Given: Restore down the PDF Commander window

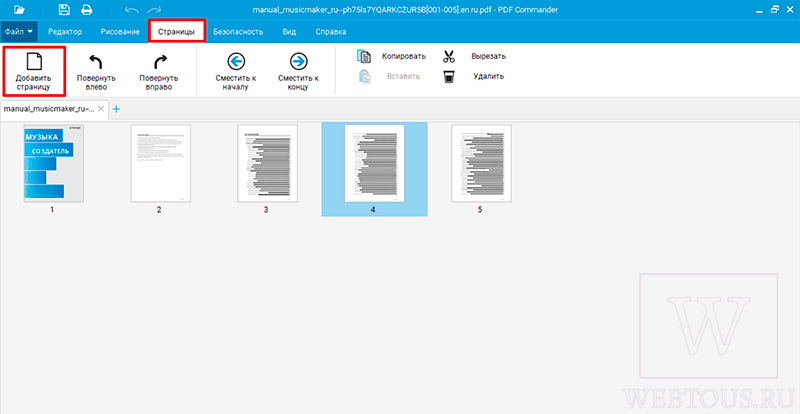Looking at the screenshot, I should coord(776,9).
